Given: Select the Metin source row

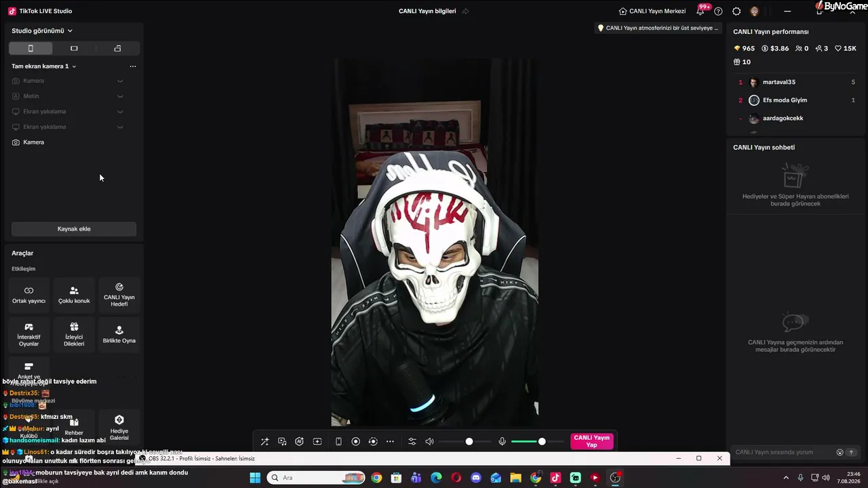Looking at the screenshot, I should point(74,96).
